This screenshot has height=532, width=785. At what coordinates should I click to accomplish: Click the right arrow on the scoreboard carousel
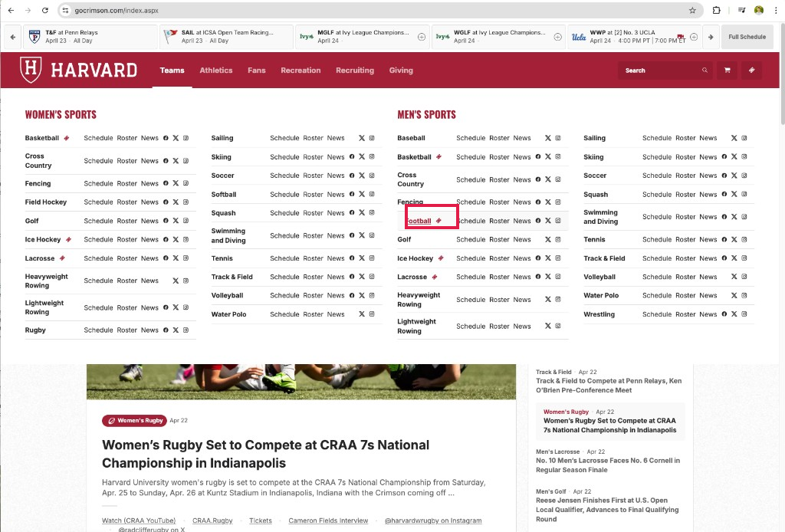(x=710, y=36)
